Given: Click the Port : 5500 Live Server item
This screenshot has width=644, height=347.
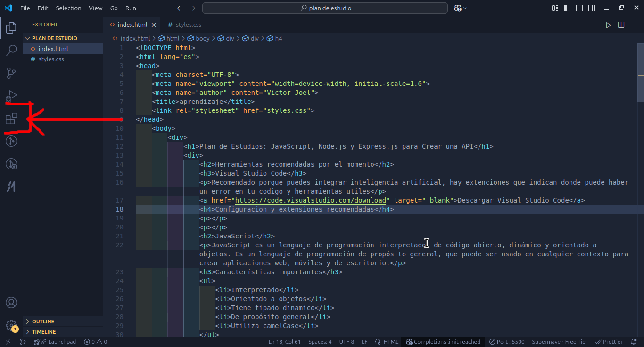Looking at the screenshot, I should click(x=507, y=342).
